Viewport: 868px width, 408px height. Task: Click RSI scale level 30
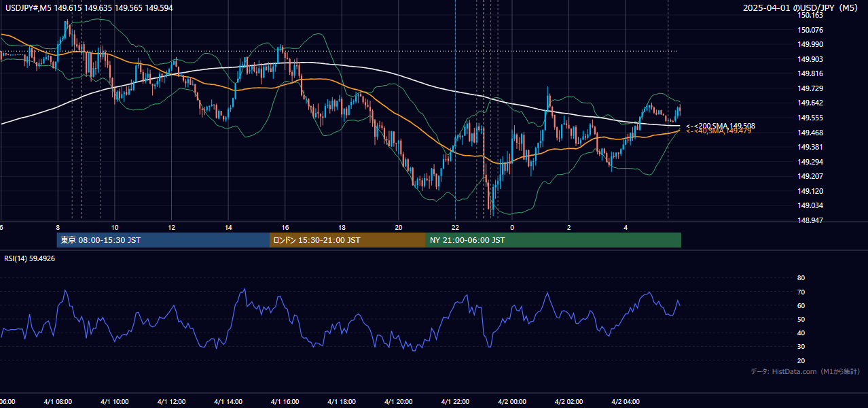801,347
